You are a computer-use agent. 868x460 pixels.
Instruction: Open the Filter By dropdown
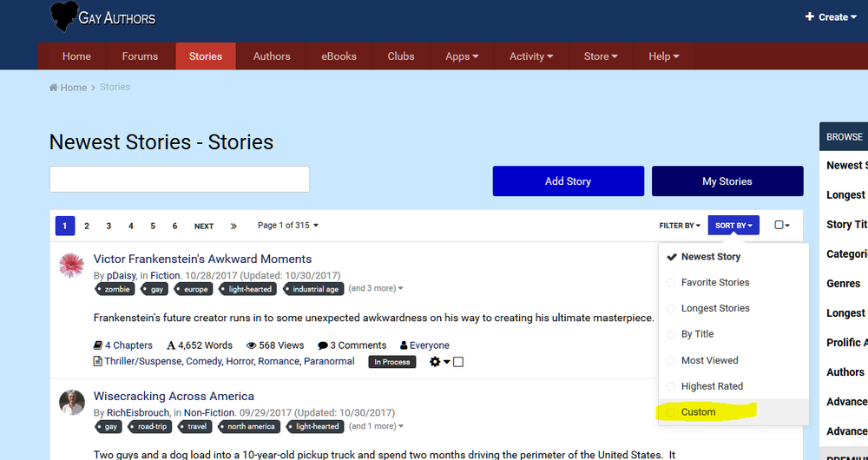[x=680, y=226]
